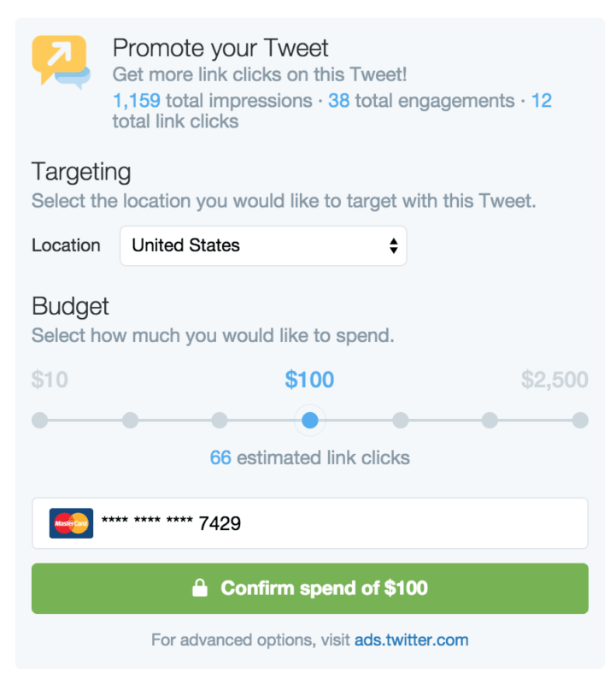Click the 38 total engagements count
Viewport: 616px width, 684px height.
click(x=337, y=100)
